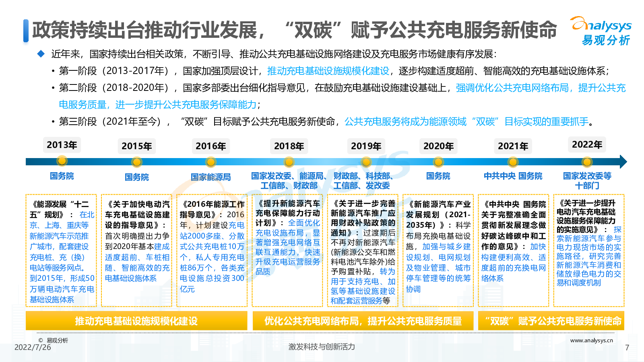644x362 pixels.
Task: Click the yellow timeline dot under 2019年
Action: click(x=366, y=162)
